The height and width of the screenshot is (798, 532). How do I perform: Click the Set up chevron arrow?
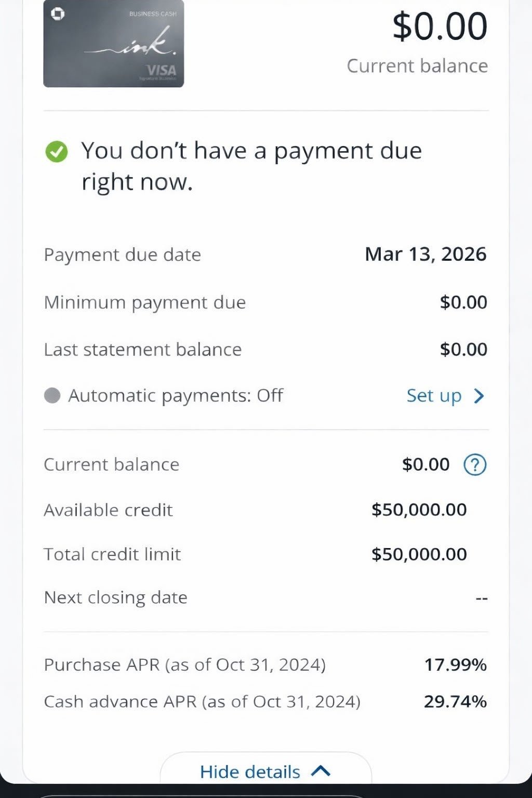point(479,396)
